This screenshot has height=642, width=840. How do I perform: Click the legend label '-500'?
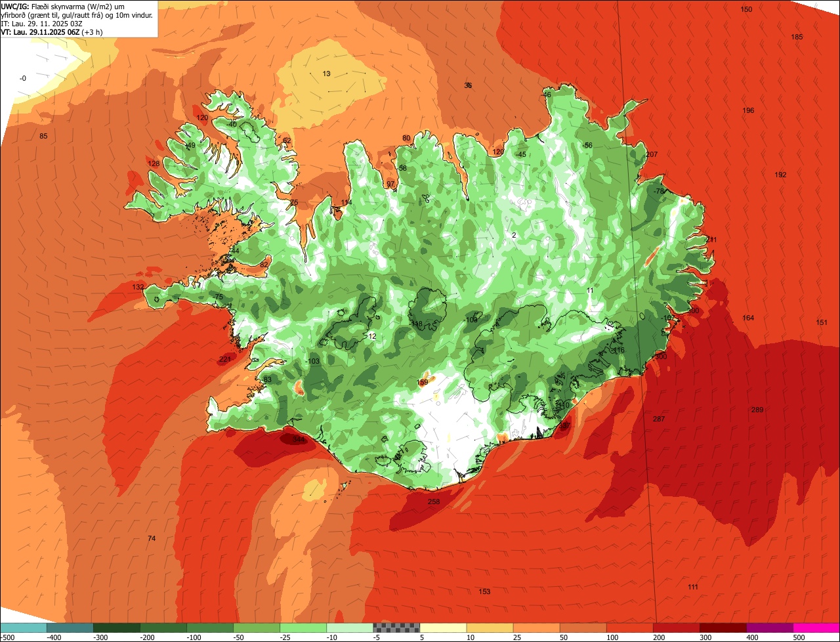(7, 637)
